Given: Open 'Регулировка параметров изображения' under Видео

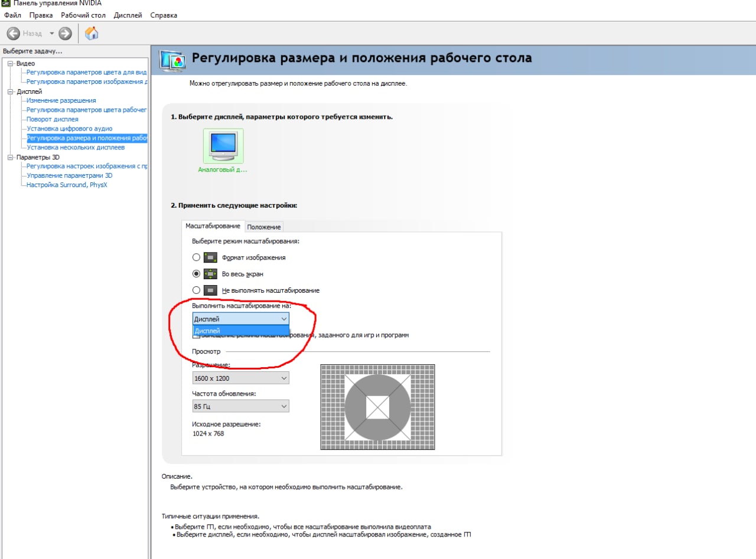Looking at the screenshot, I should tap(86, 81).
